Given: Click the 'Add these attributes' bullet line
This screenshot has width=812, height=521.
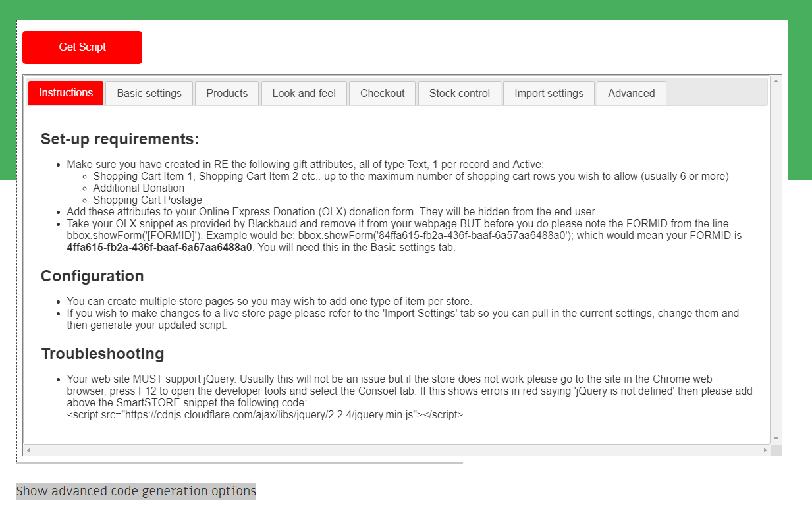Looking at the screenshot, I should pyautogui.click(x=332, y=212).
